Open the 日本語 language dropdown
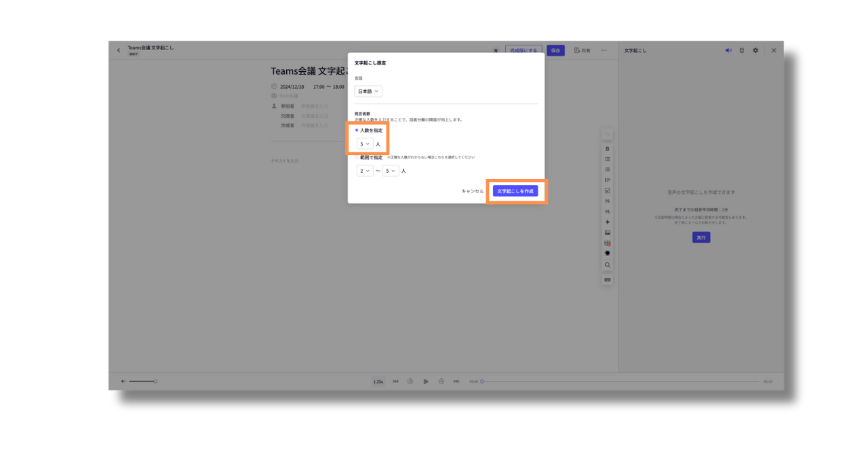The height and width of the screenshot is (454, 868). pos(368,91)
